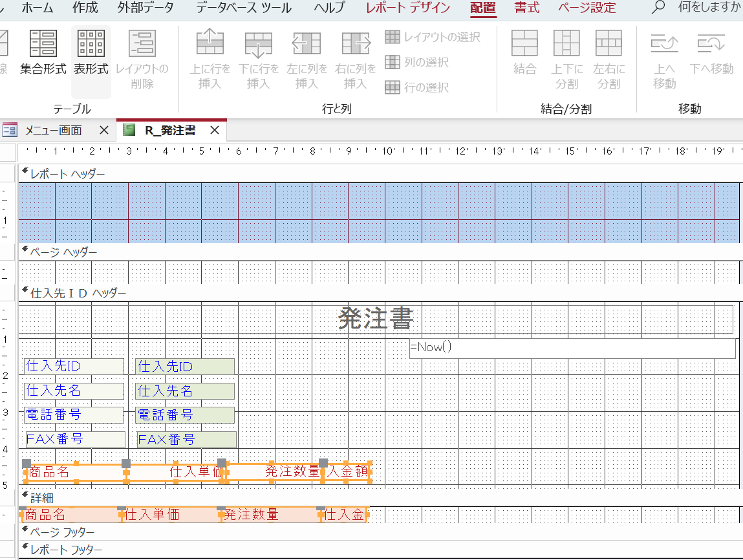743x560 pixels.
Task: Click レイアウトの削除 remove layout icon
Action: click(x=142, y=59)
